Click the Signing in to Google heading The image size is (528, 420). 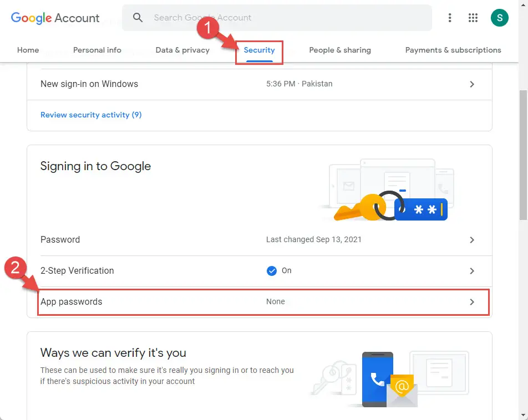coord(95,166)
